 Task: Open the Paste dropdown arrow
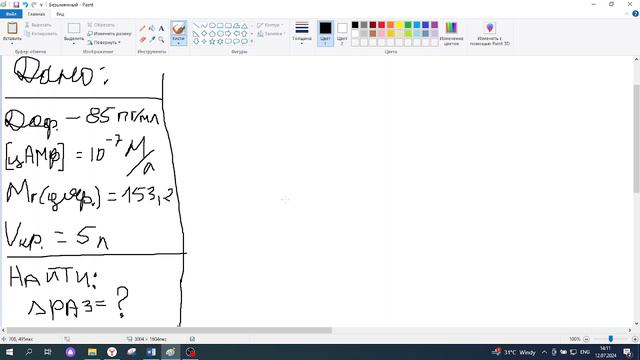tap(12, 43)
